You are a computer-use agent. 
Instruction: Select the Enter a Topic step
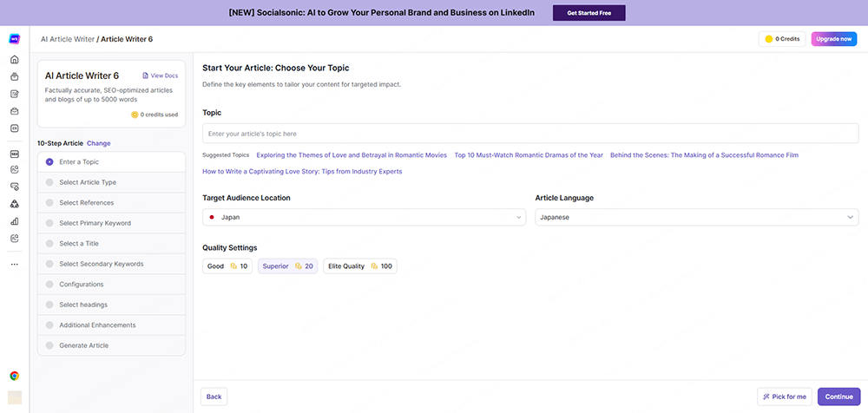(111, 161)
